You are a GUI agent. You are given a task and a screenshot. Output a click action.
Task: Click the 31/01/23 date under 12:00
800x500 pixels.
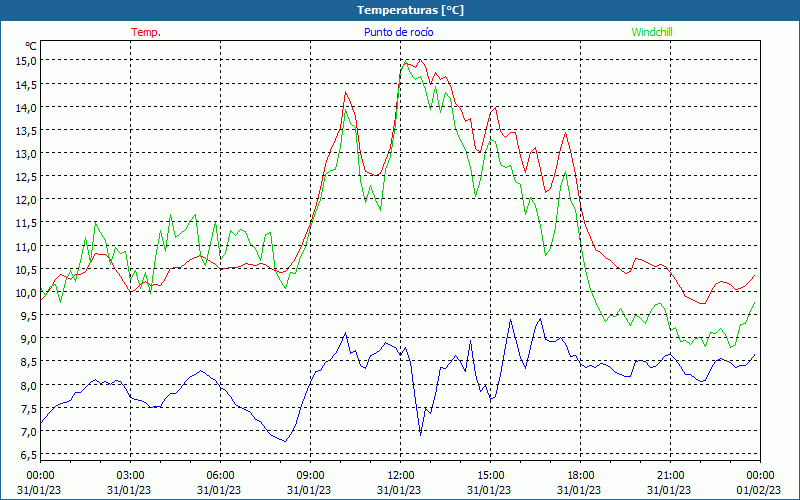click(399, 490)
